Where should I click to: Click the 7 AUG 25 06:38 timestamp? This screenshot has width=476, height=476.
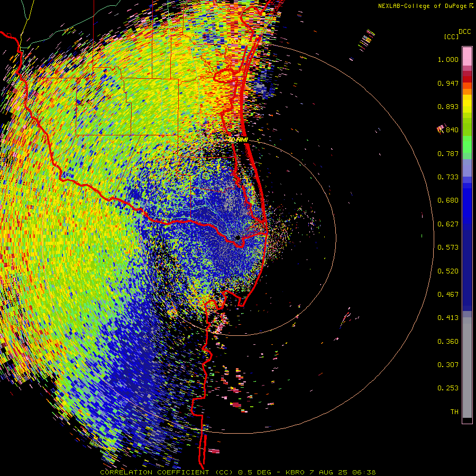click(x=343, y=472)
